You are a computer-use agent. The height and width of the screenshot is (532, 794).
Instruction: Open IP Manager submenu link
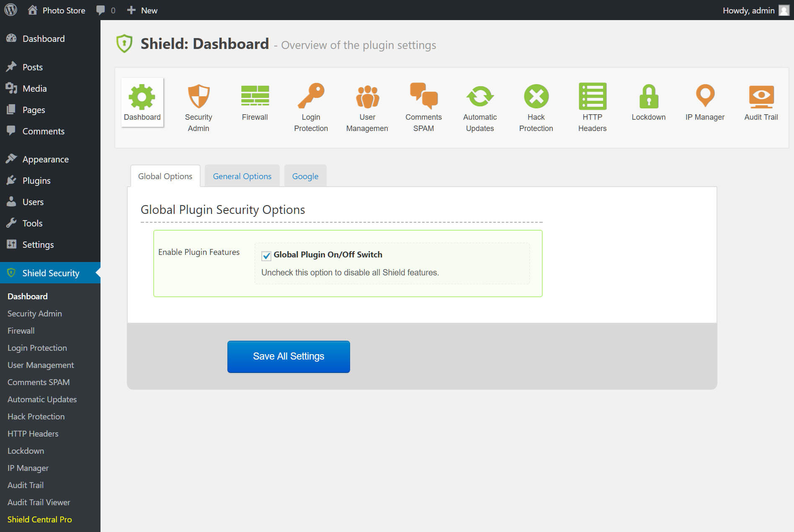pos(28,468)
